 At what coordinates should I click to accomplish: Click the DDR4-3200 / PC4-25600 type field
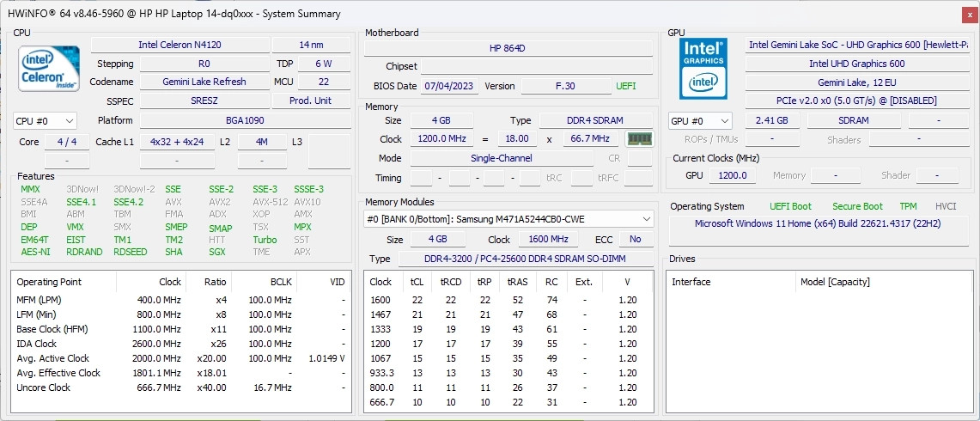tap(526, 259)
